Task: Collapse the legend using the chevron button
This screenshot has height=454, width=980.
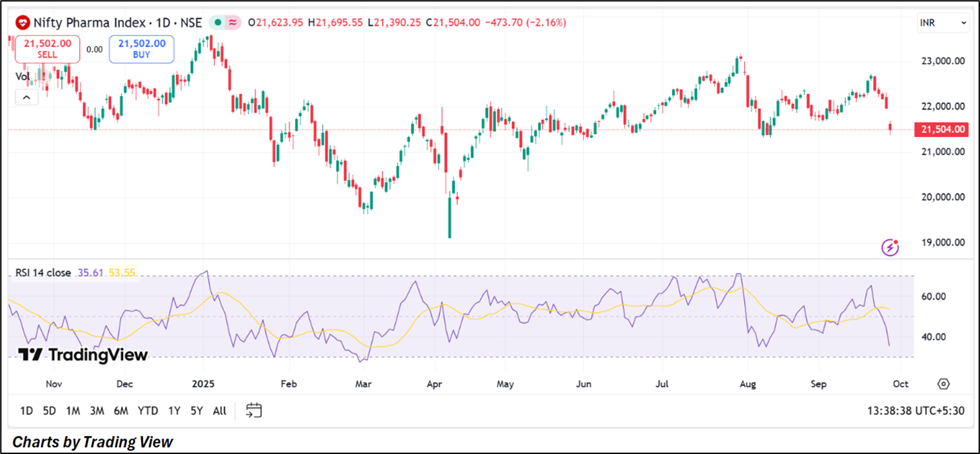Action: (x=26, y=98)
